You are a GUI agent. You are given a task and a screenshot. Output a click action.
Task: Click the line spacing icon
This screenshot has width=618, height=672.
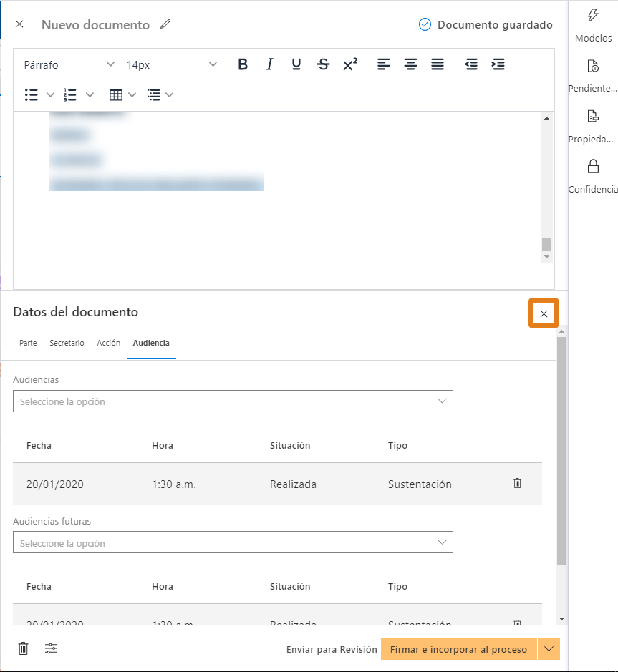(x=154, y=94)
